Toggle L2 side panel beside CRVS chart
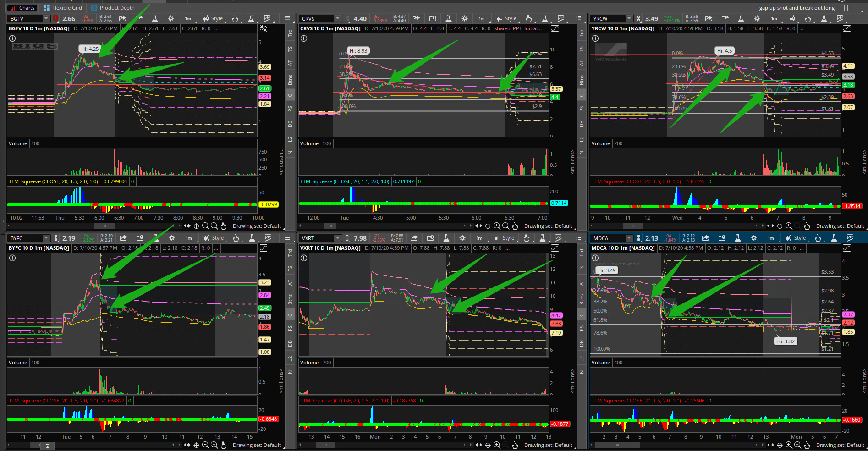This screenshot has width=868, height=451. point(582,139)
